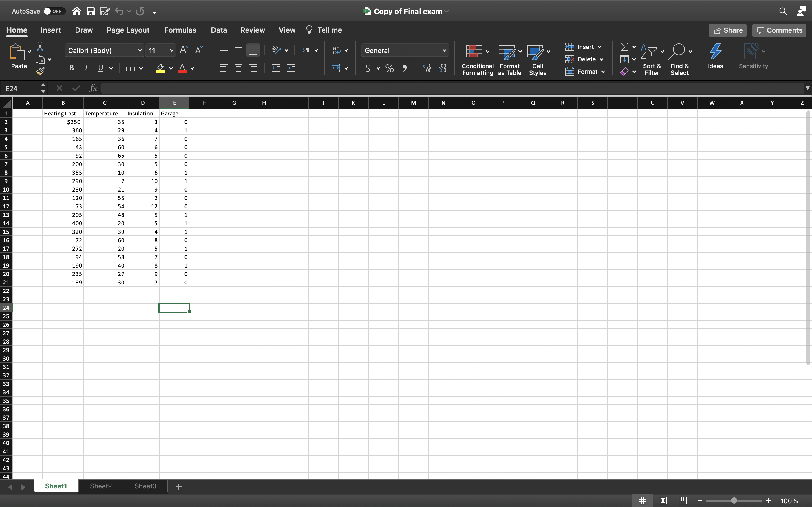The width and height of the screenshot is (812, 507).
Task: Click on cell E24 input field
Action: point(174,307)
